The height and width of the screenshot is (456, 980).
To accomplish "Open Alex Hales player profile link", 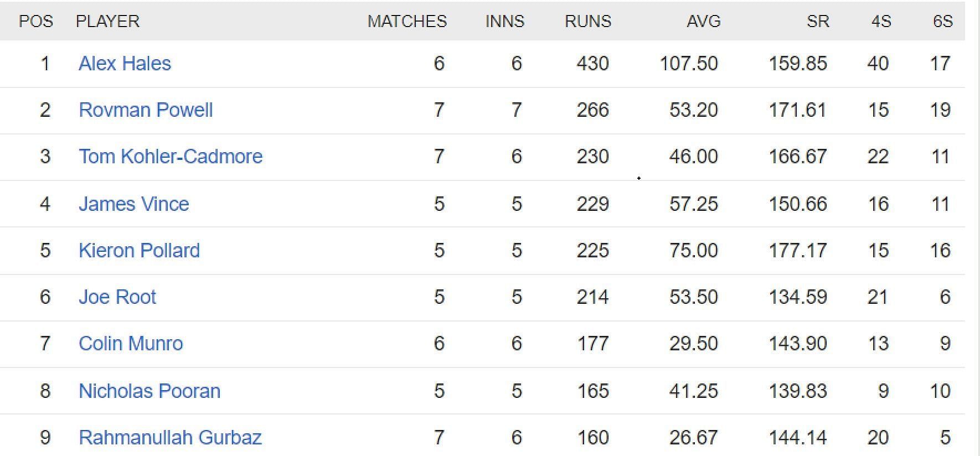I will [x=125, y=64].
